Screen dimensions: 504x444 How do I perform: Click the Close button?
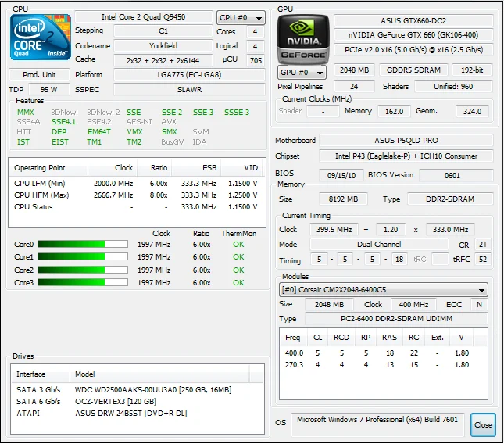click(483, 424)
